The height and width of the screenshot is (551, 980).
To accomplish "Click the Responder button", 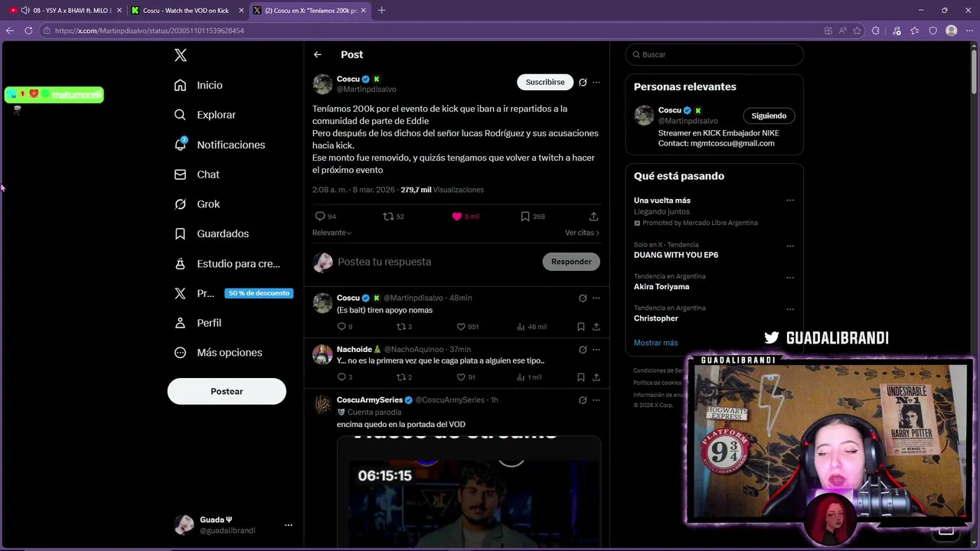I will (571, 262).
